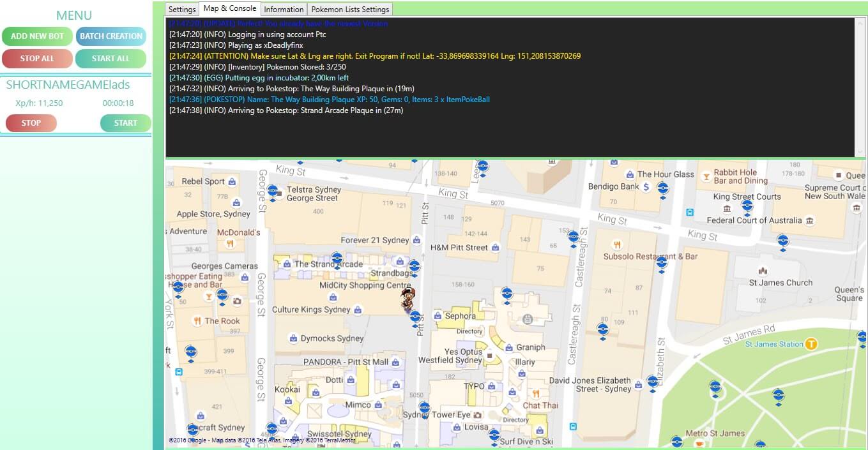
Task: Click the Rebel Sport shopping bag icon
Action: [x=232, y=181]
